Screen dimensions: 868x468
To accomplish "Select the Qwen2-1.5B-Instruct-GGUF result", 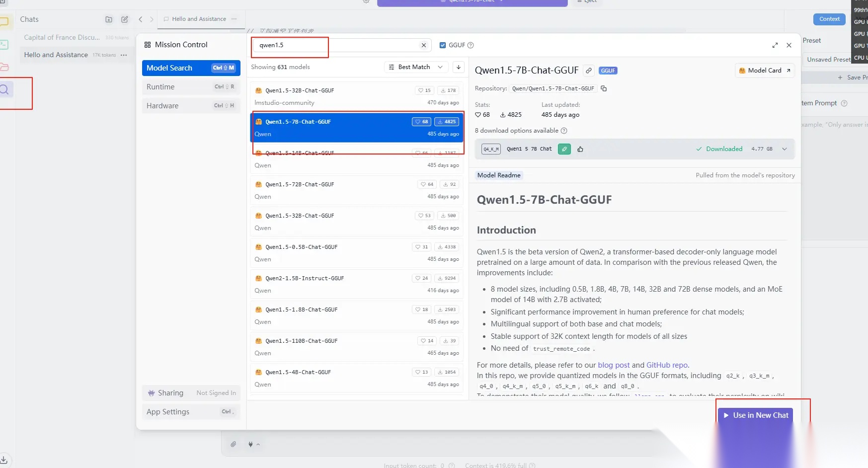I will click(x=357, y=284).
